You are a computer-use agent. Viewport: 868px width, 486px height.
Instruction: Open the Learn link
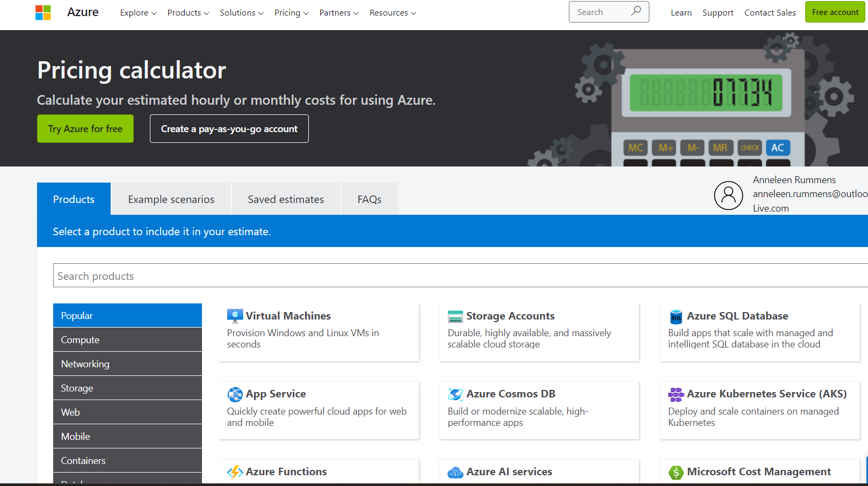[681, 12]
